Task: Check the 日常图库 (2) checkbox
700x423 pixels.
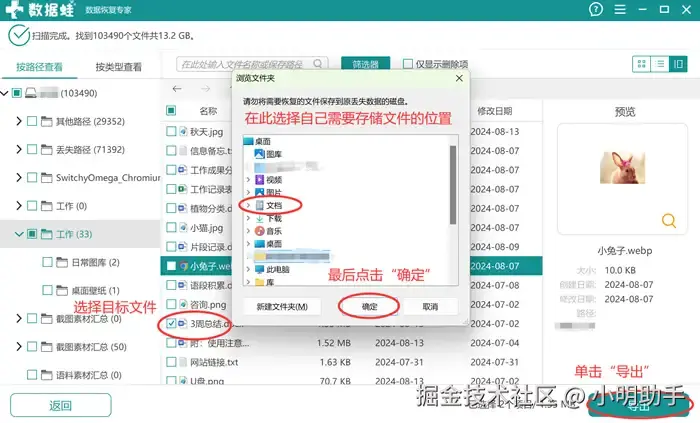Action: [47, 262]
